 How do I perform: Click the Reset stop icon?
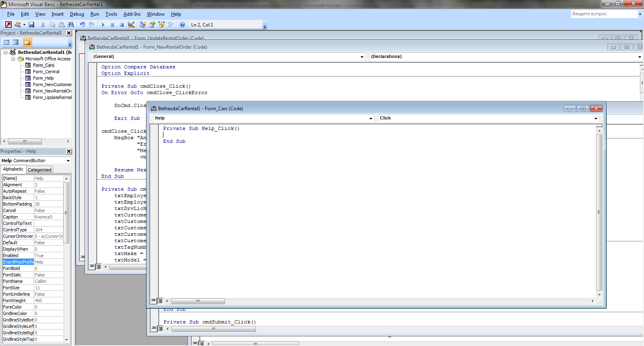coord(122,25)
